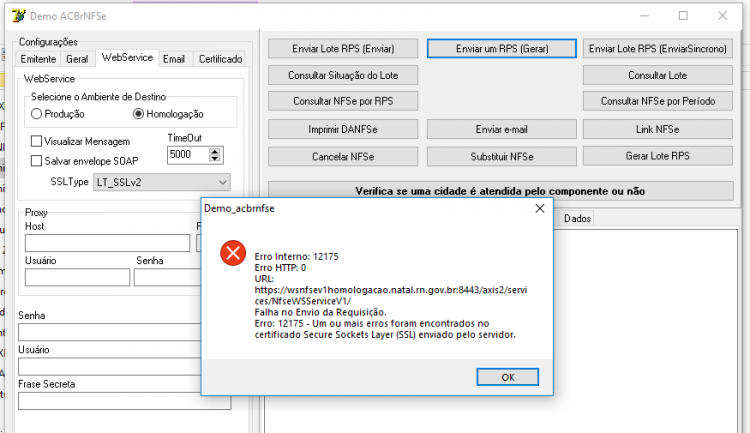The image size is (750, 433).
Task: Click Enviar Lote RPS (EnviarSincrono) button
Action: 658,48
